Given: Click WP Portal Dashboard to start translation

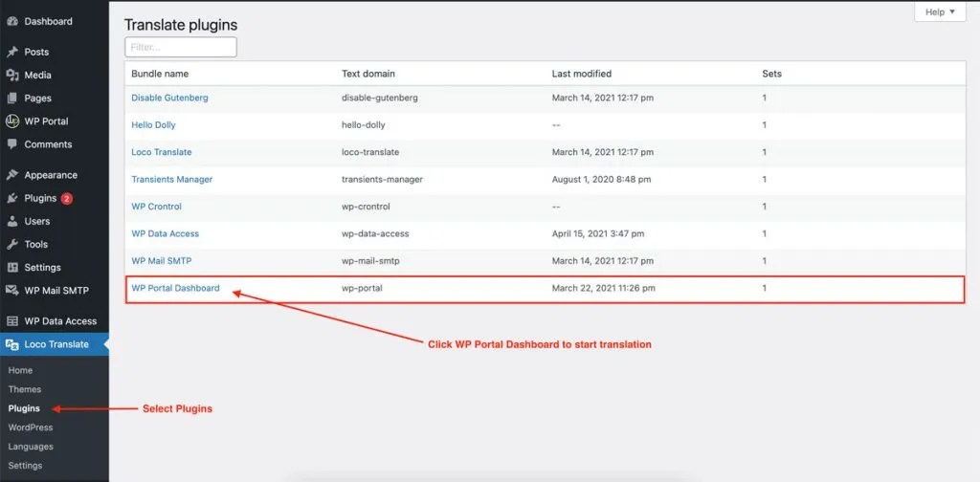Looking at the screenshot, I should click(176, 288).
